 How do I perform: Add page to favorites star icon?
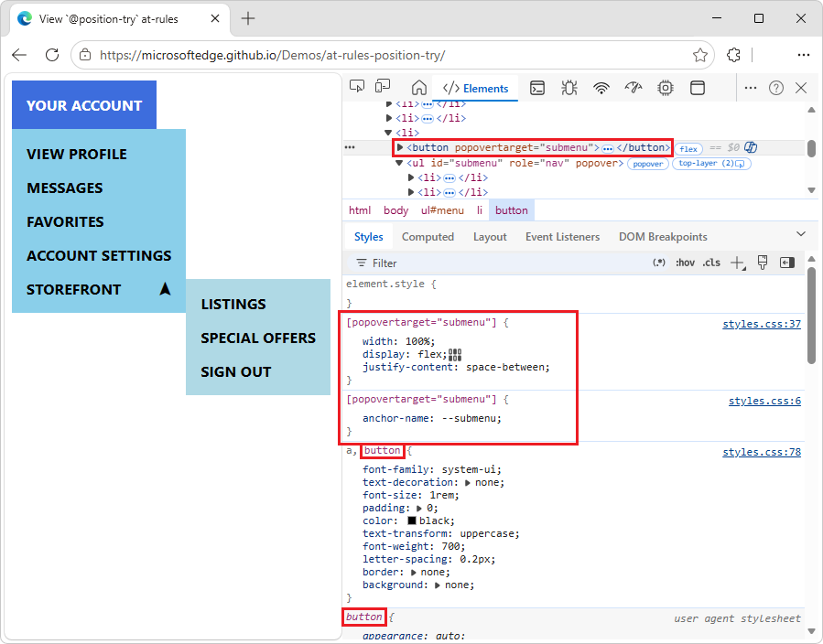pos(699,55)
